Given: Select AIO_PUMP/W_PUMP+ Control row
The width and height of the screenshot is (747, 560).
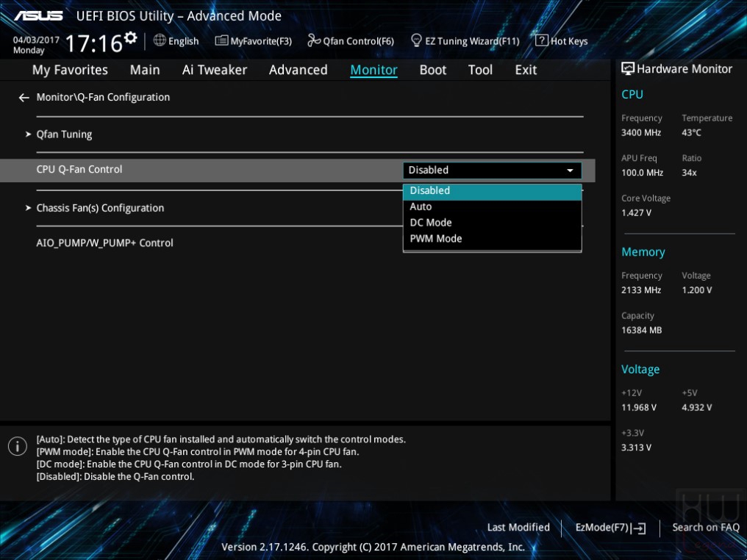Looking at the screenshot, I should pyautogui.click(x=105, y=243).
